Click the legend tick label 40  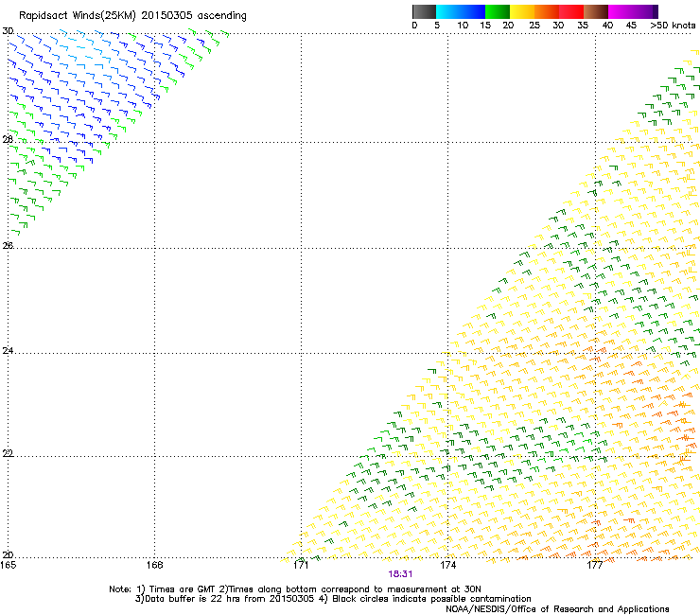click(607, 26)
